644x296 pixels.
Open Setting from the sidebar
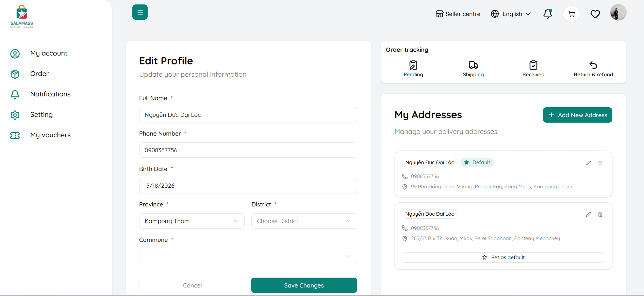click(41, 115)
